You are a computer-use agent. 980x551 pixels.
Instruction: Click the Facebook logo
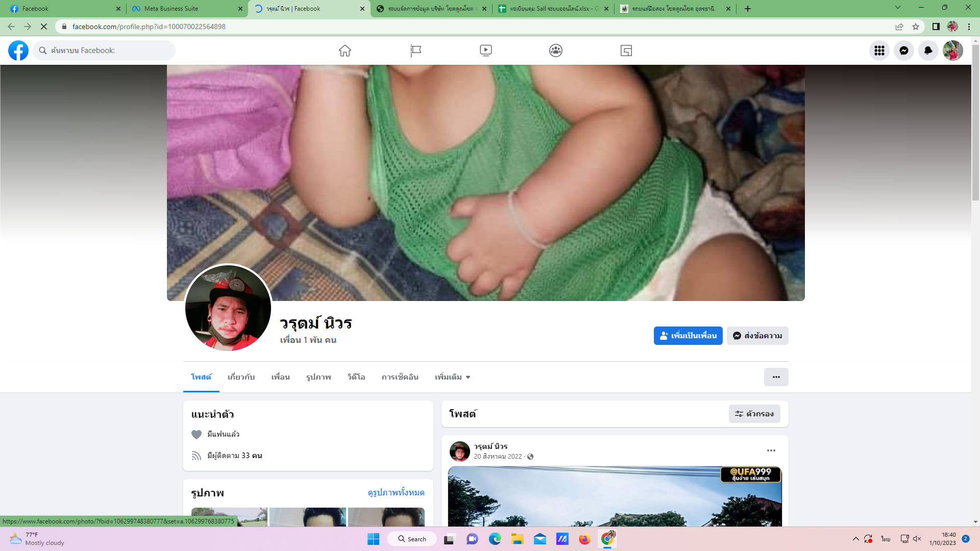[18, 51]
